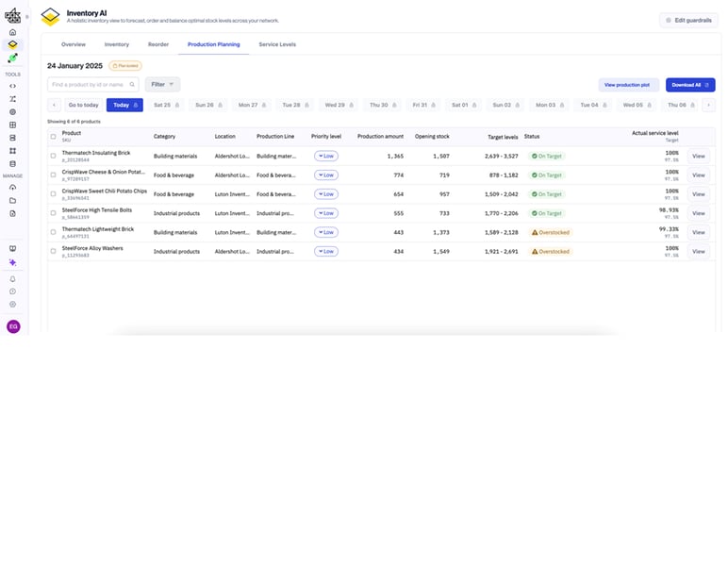Go to the next dates with right arrow
This screenshot has width=728, height=566.
click(x=708, y=105)
